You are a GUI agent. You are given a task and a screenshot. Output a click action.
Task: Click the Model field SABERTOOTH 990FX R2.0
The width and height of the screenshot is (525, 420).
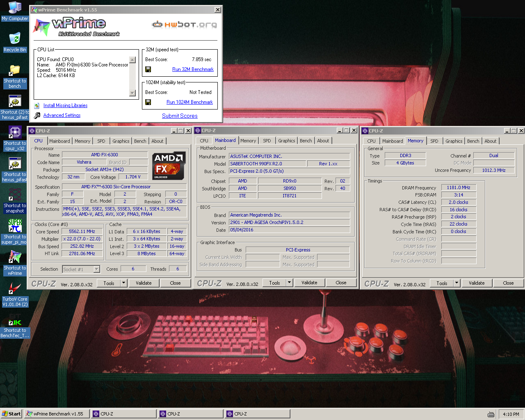[x=267, y=164]
